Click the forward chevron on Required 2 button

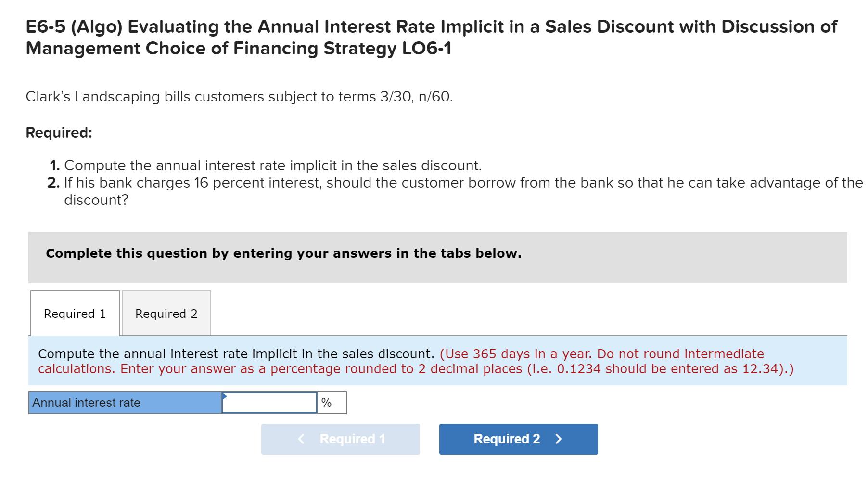click(x=558, y=439)
